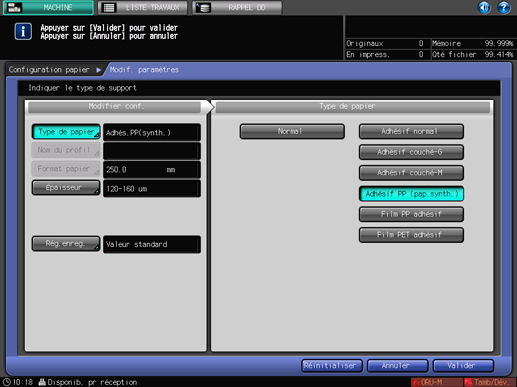Click the Format papier button
The width and height of the screenshot is (517, 387).
(x=66, y=169)
